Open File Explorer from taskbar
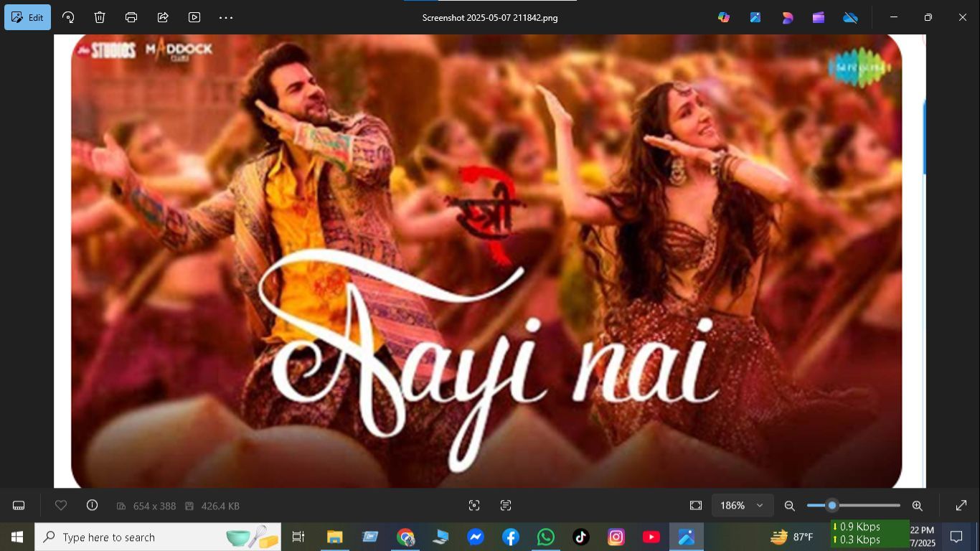Viewport: 980px width, 551px height. click(x=335, y=537)
